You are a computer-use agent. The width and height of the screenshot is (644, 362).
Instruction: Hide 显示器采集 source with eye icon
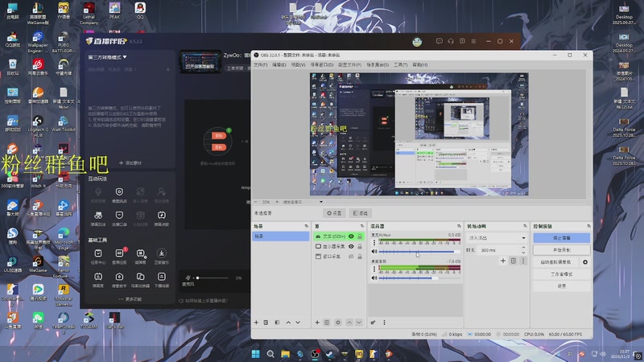click(351, 246)
